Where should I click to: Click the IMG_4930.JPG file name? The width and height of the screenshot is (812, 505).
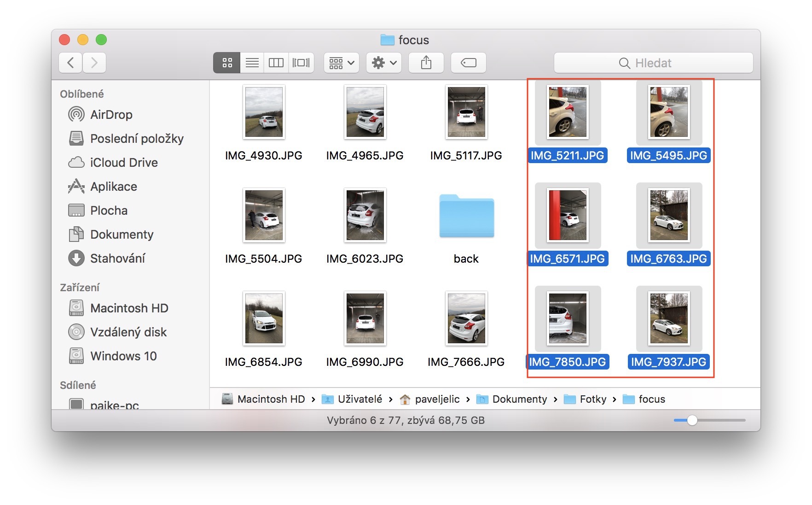[264, 156]
